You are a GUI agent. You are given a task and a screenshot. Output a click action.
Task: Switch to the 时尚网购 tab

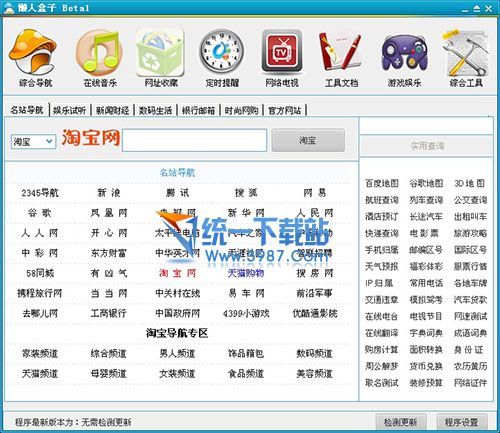tap(241, 110)
